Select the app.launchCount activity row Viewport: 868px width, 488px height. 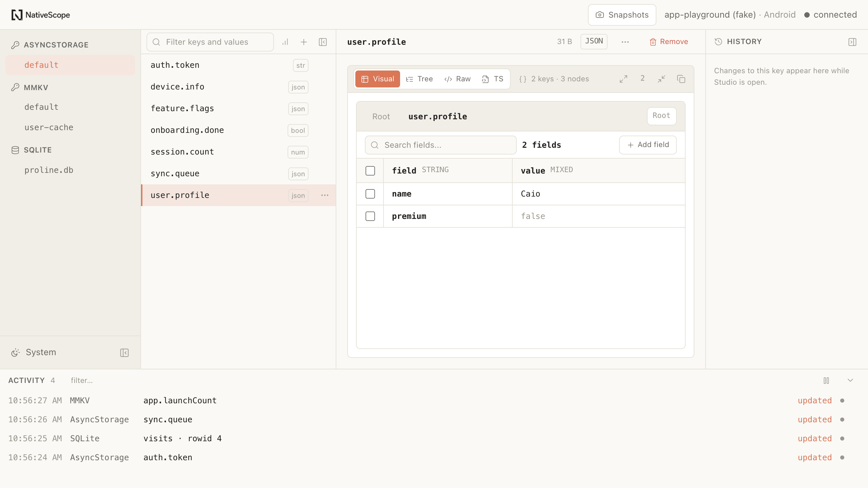[x=434, y=401]
